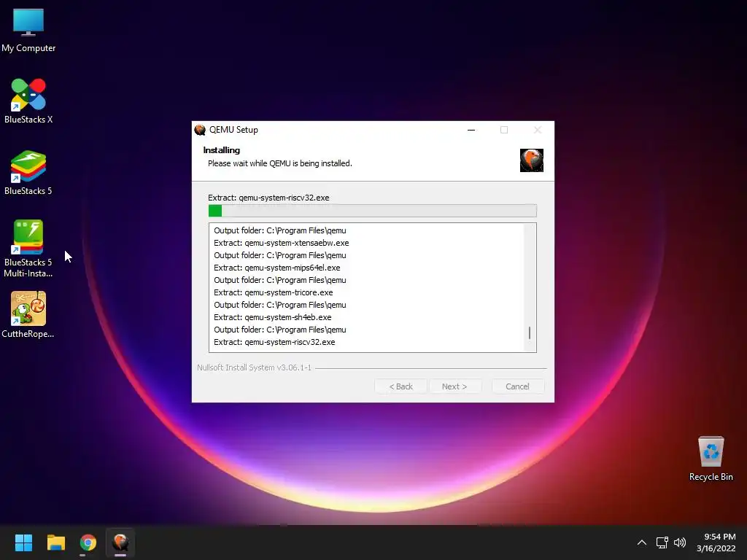The height and width of the screenshot is (560, 747).
Task: Select log line qemu-system-tricore.exe
Action: tap(273, 292)
